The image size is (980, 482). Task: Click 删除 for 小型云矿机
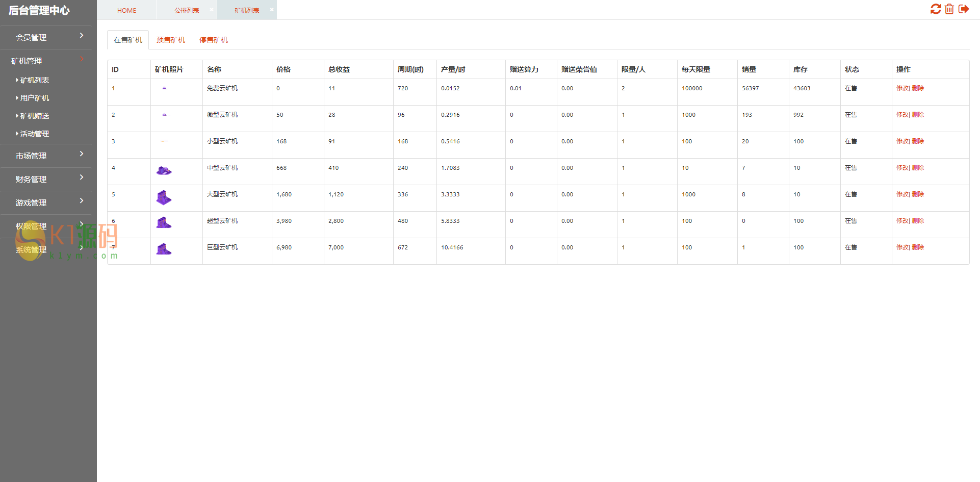918,141
